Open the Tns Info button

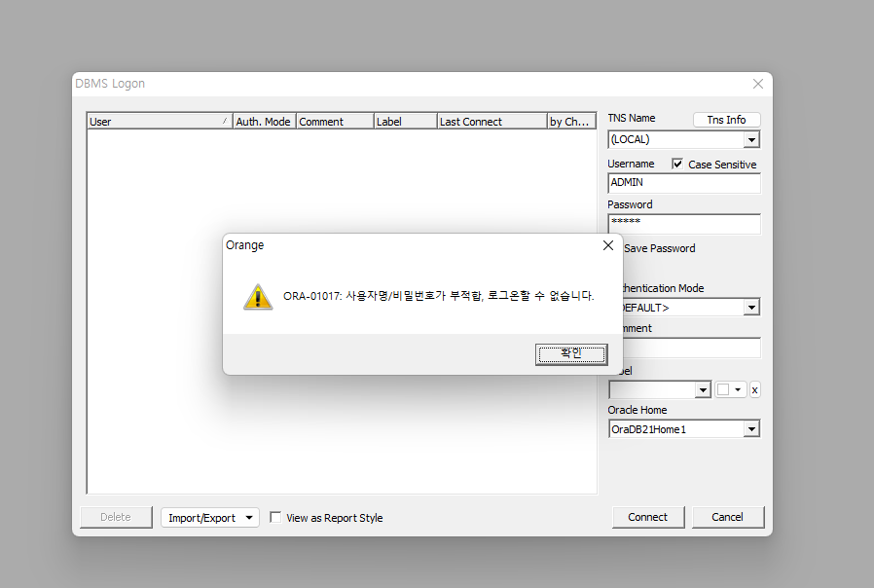pos(726,120)
